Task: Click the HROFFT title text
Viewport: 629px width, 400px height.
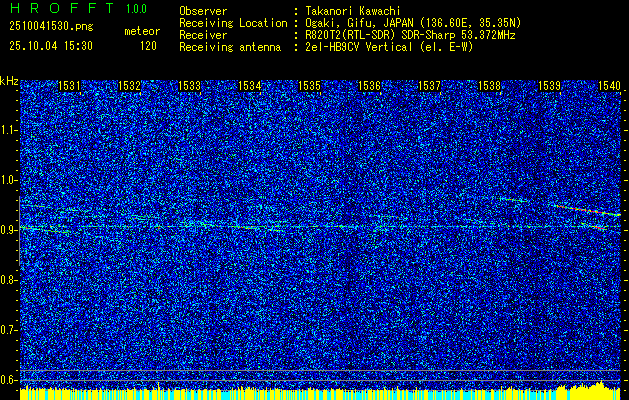Action: [62, 8]
